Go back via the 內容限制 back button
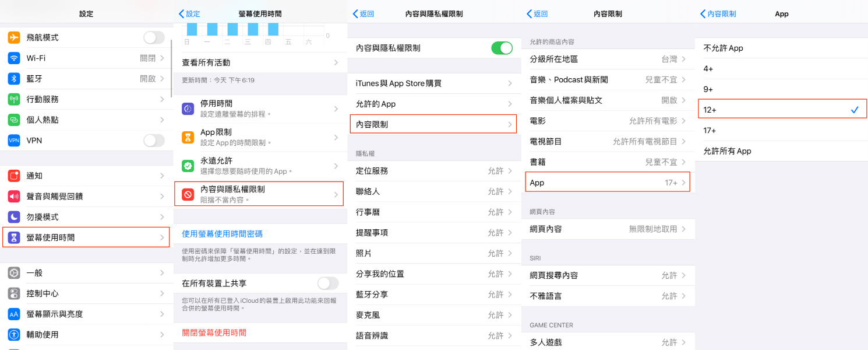Image resolution: width=868 pixels, height=350 pixels. (x=718, y=14)
